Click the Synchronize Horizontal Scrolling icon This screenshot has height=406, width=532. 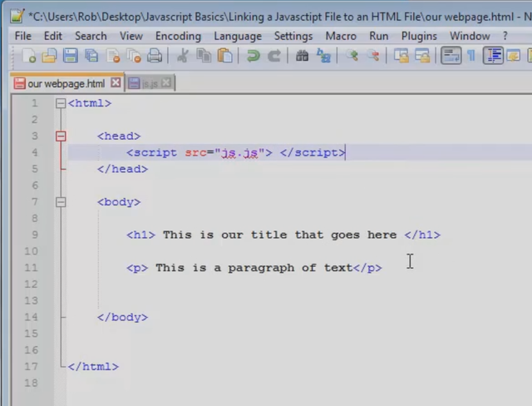(x=422, y=56)
